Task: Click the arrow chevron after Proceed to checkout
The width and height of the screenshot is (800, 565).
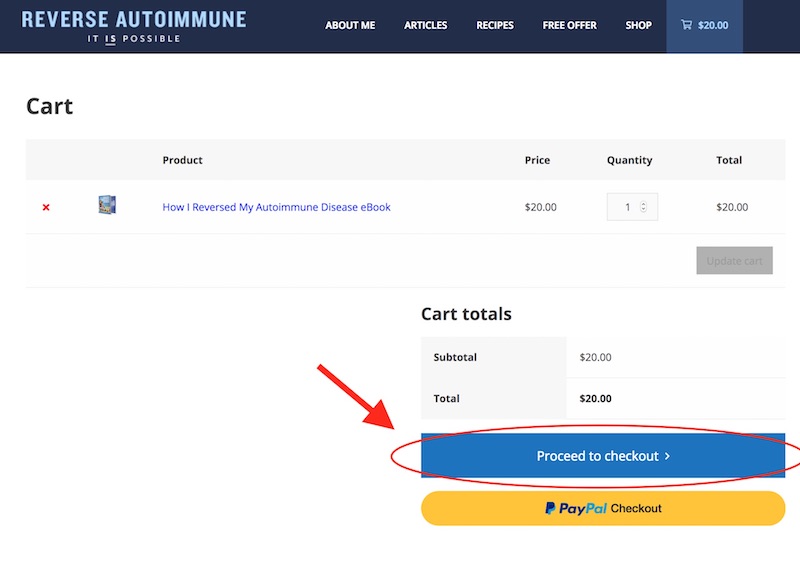Action: [667, 456]
